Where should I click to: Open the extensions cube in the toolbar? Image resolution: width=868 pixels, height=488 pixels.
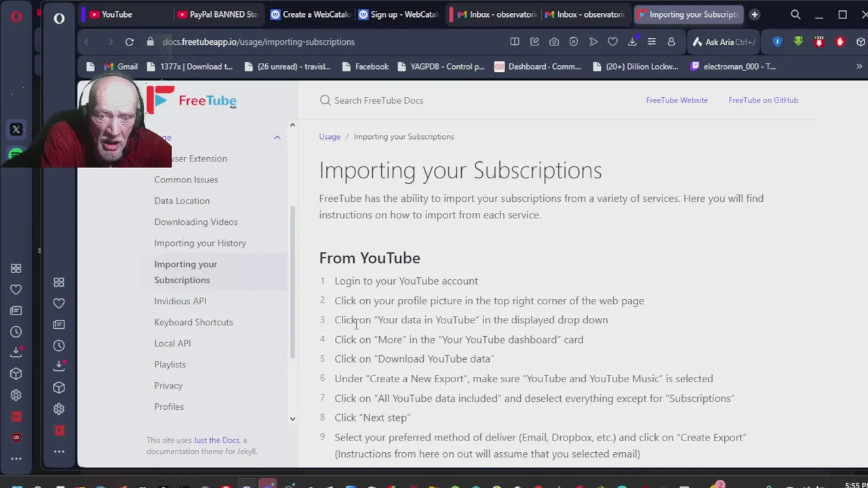pos(861,42)
